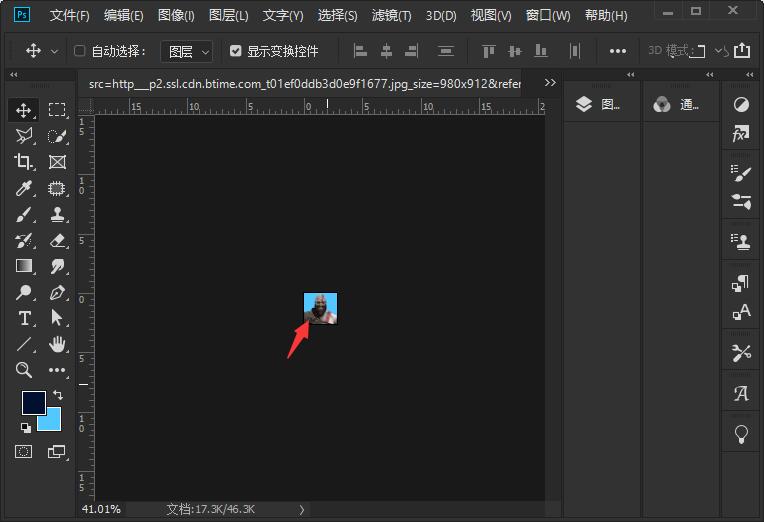Image resolution: width=764 pixels, height=522 pixels.
Task: Select the Path Selection tool
Action: coord(57,318)
